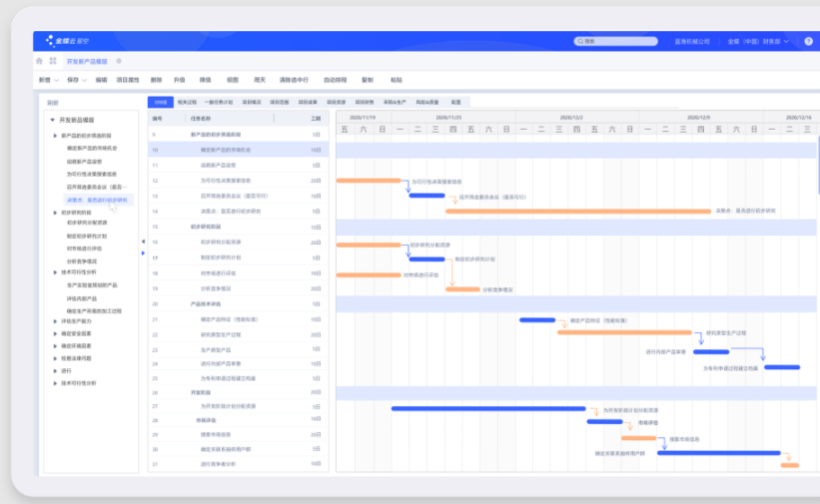Click the 升级 toolbar button
This screenshot has height=504, width=820.
[180, 80]
